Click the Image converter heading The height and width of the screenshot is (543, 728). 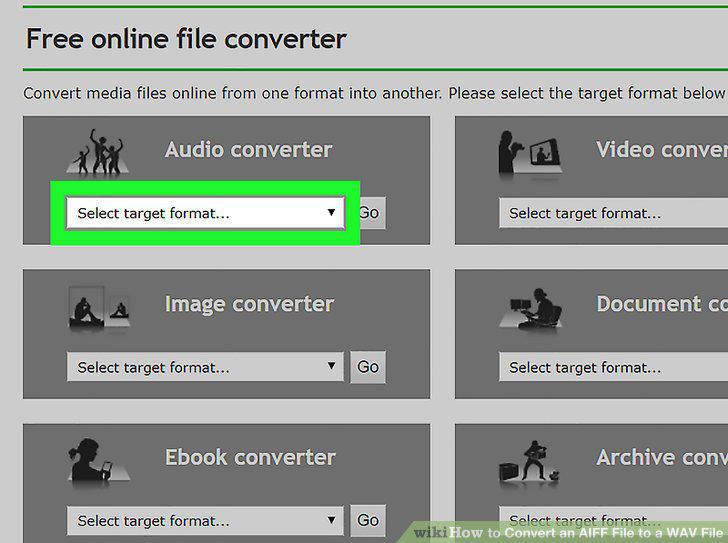tap(249, 304)
